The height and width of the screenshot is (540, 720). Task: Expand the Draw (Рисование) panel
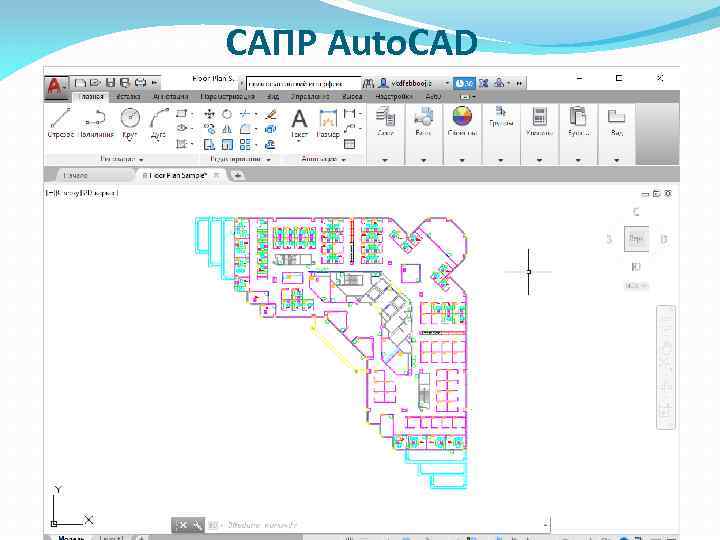[122, 159]
